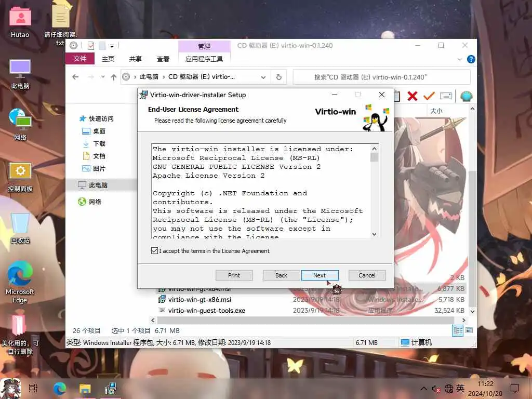This screenshot has width=532, height=399.
Task: Click the properties checkmark quick access icon
Action: tap(90, 46)
